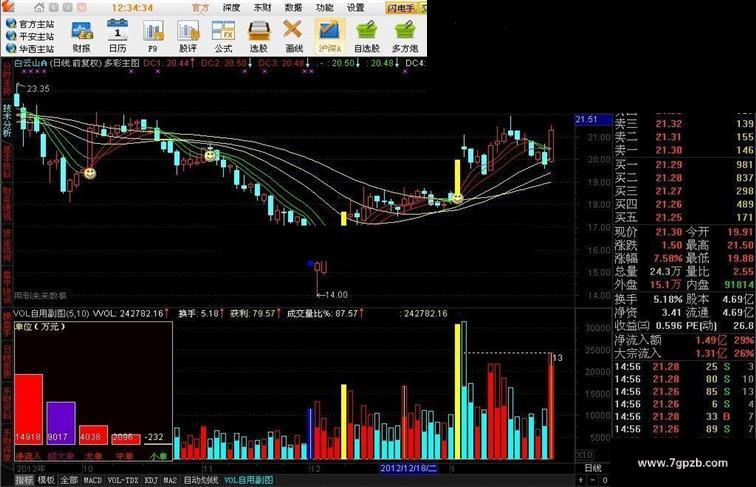Select the 画线 draw-line tool
This screenshot has width=756, height=487.
pyautogui.click(x=294, y=37)
